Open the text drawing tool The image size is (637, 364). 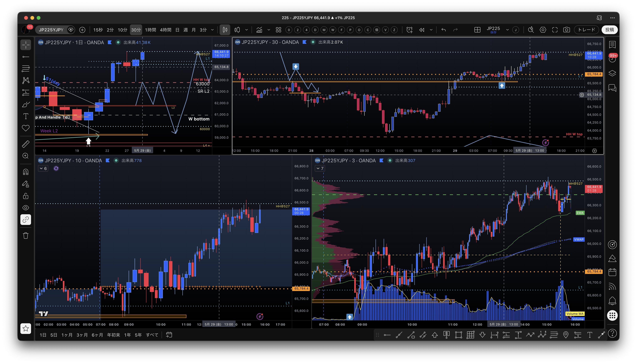[26, 116]
